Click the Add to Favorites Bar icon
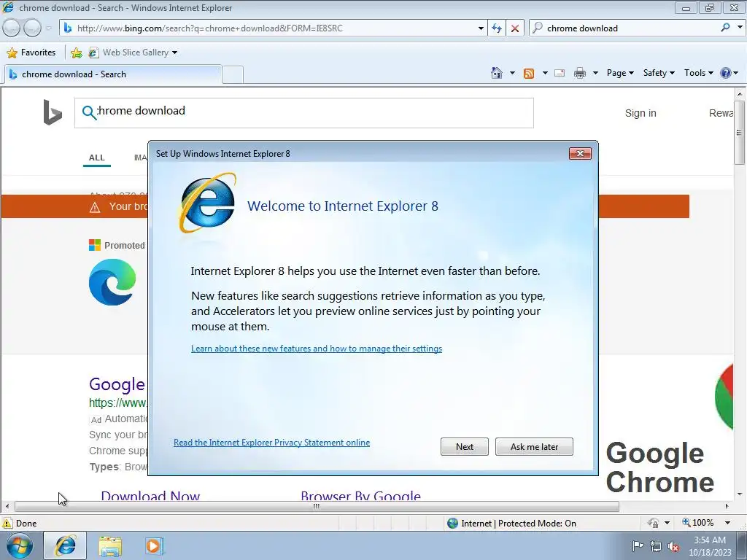The width and height of the screenshot is (747, 560). (76, 52)
